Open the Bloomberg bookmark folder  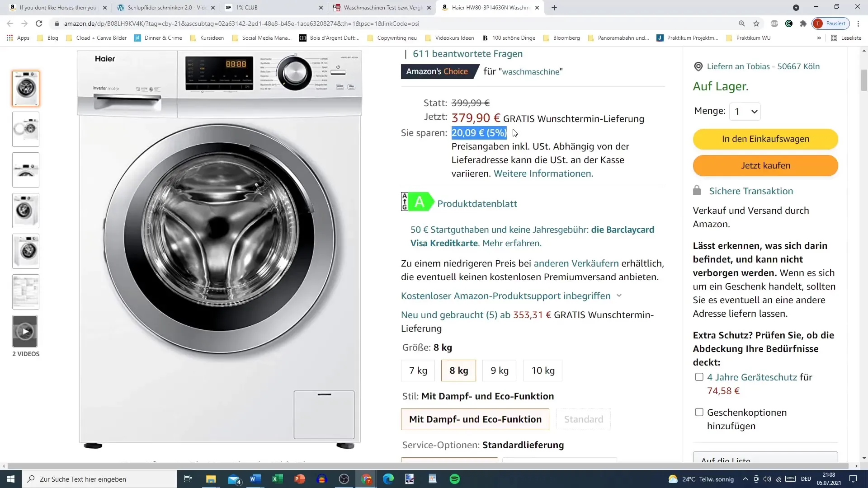click(561, 38)
